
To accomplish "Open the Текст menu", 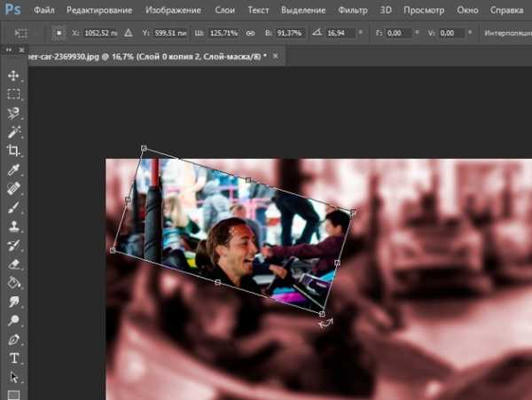I will [x=258, y=10].
